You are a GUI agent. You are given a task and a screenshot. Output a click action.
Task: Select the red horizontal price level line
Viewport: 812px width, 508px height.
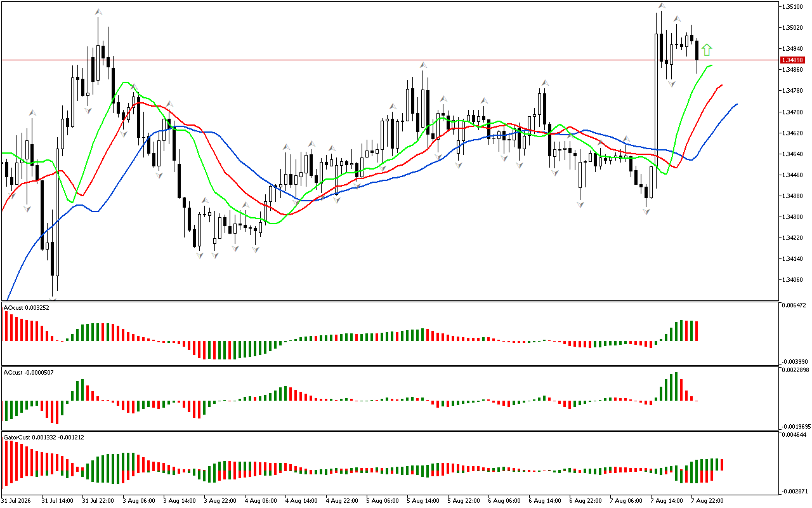point(390,60)
